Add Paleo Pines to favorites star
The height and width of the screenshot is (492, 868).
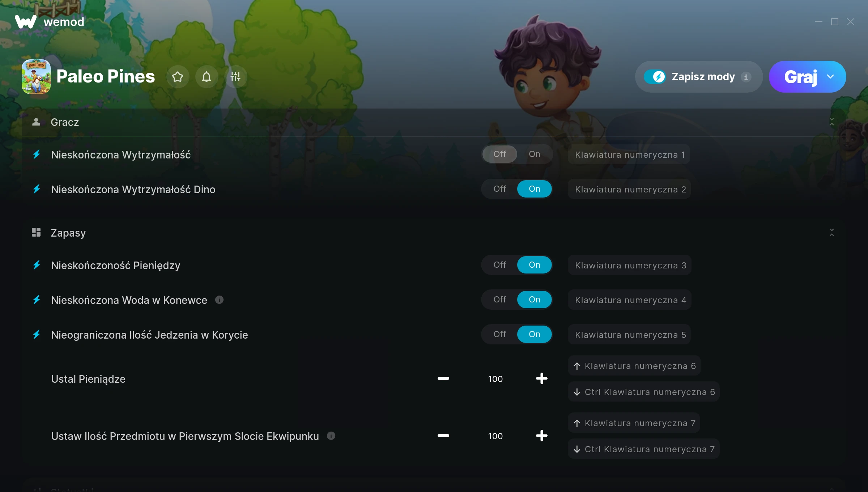click(x=178, y=77)
